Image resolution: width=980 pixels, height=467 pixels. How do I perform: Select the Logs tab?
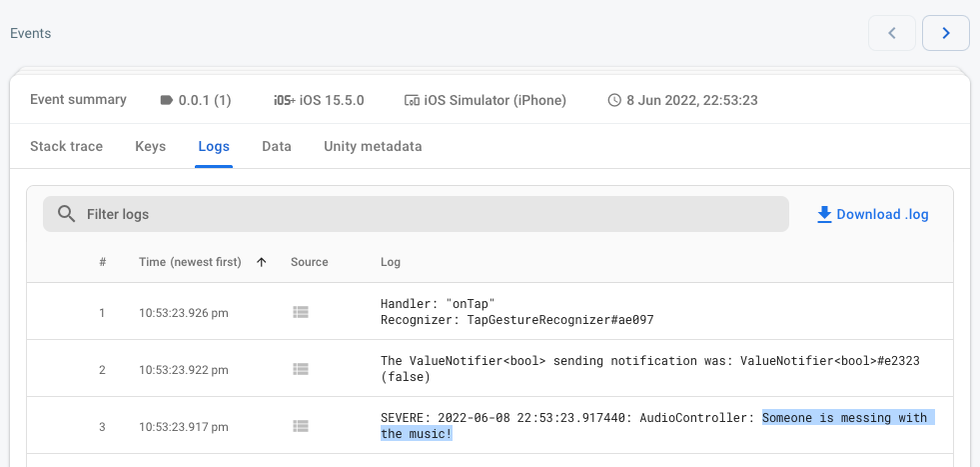(x=214, y=146)
